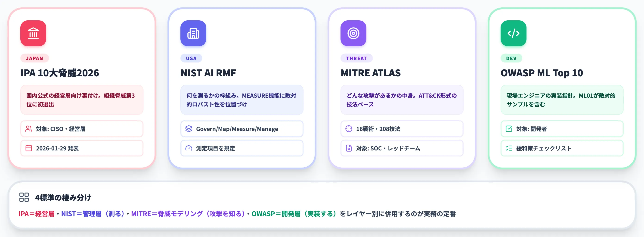This screenshot has width=644, height=237.
Task: Click the green description box starting 現場エンジニアの実装指針
Action: click(562, 100)
